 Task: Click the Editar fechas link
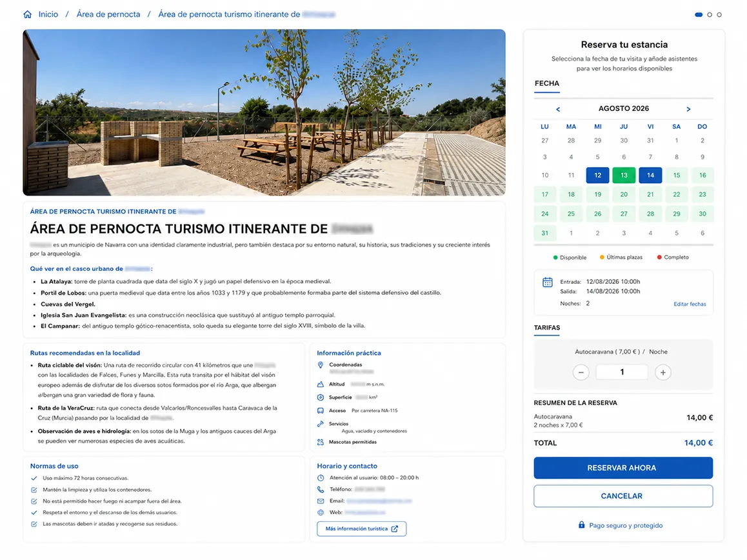click(690, 304)
